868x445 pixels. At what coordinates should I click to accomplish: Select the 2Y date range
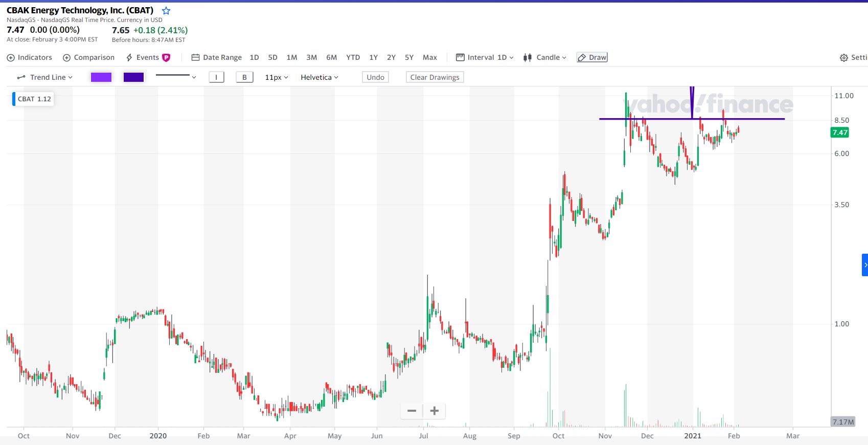coord(392,57)
